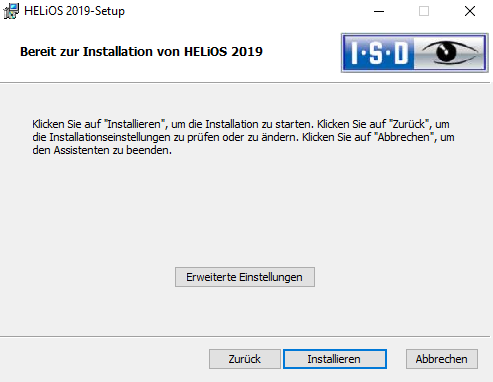The height and width of the screenshot is (382, 493).
Task: Click the heading Bereit zur Installation von HELiOS 2019
Action: [141, 52]
